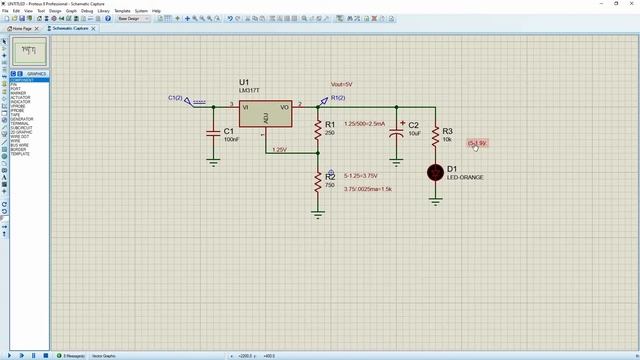The width and height of the screenshot is (640, 360).
Task: Select resistor R3 10k
Action: click(436, 136)
